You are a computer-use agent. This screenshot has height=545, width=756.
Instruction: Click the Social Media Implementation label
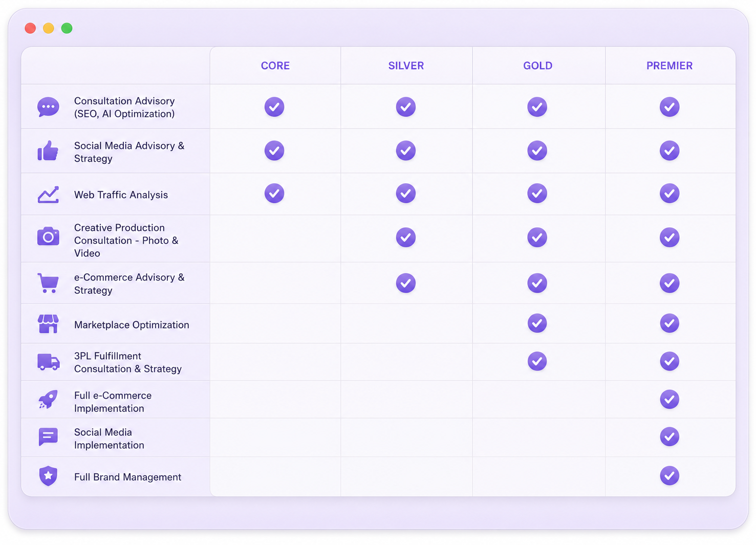point(109,439)
